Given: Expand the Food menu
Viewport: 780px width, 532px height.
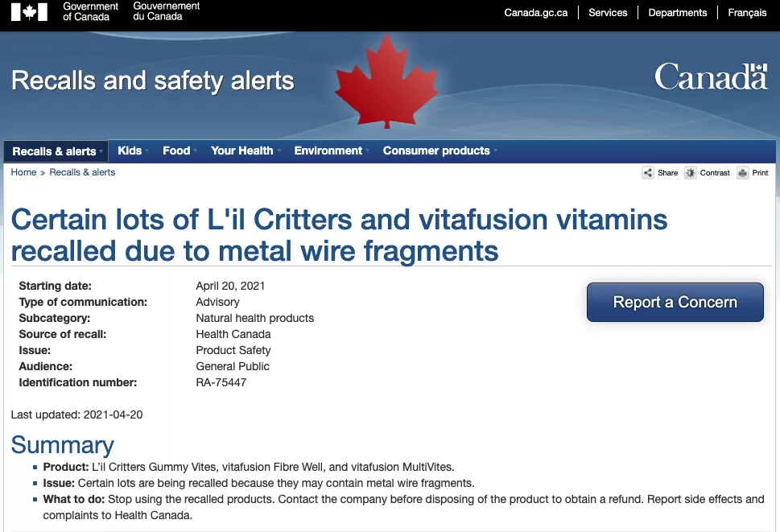Looking at the screenshot, I should coord(180,151).
